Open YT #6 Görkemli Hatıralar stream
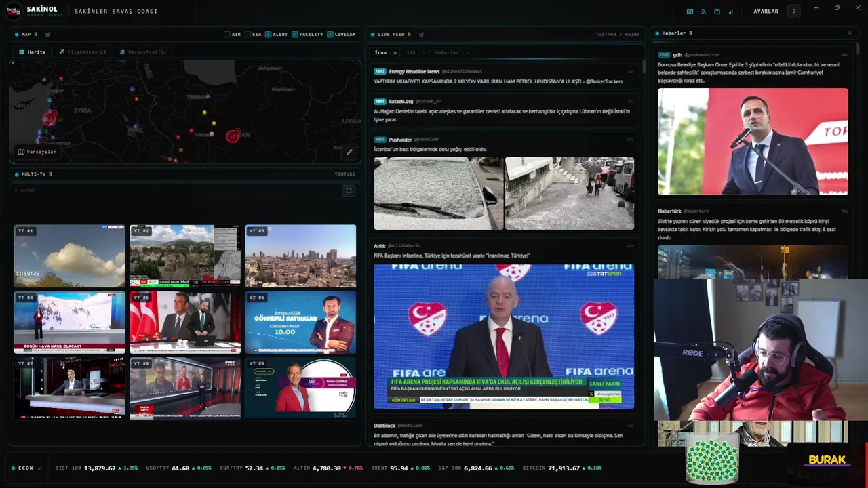The width and height of the screenshot is (868, 488). 300,323
